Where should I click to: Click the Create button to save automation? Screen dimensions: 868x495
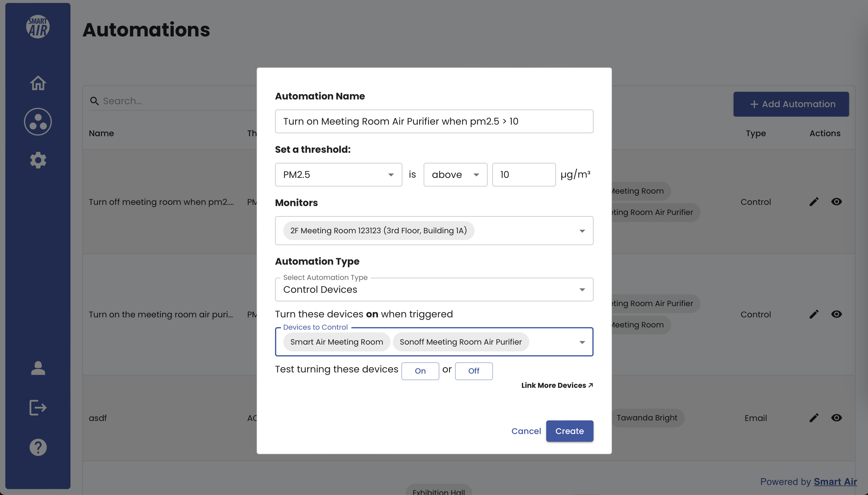coord(569,430)
